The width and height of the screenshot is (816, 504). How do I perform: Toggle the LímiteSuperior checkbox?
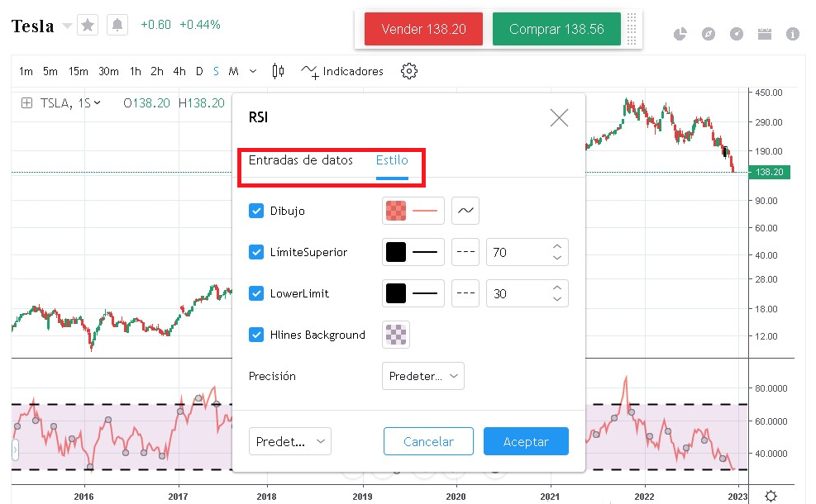(x=256, y=252)
